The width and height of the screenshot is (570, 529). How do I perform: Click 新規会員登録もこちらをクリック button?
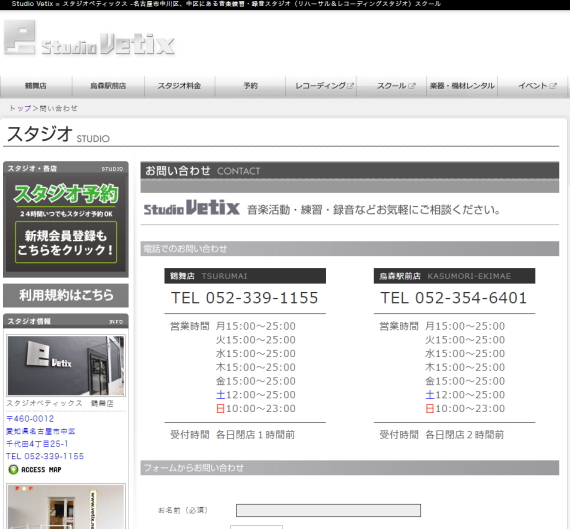click(x=66, y=243)
